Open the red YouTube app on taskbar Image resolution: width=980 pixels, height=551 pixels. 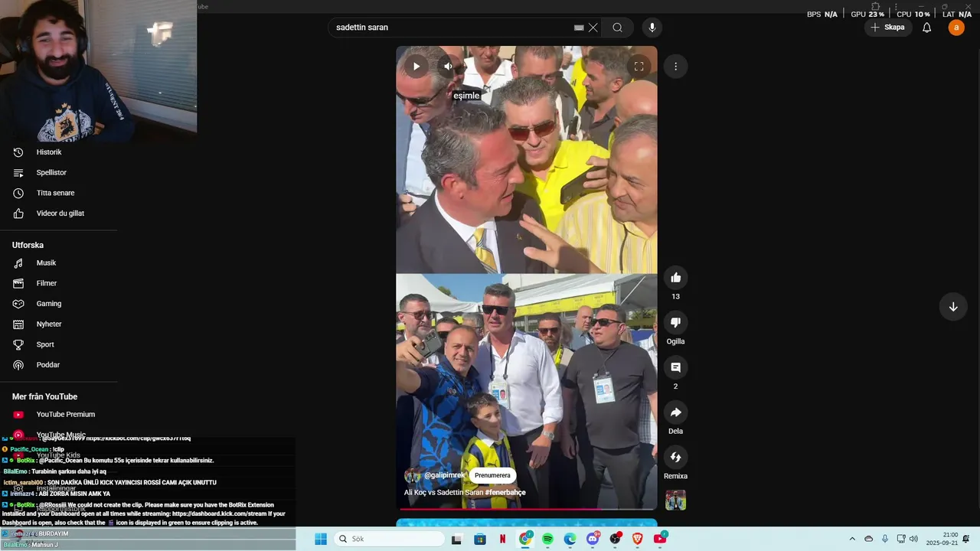click(x=660, y=539)
